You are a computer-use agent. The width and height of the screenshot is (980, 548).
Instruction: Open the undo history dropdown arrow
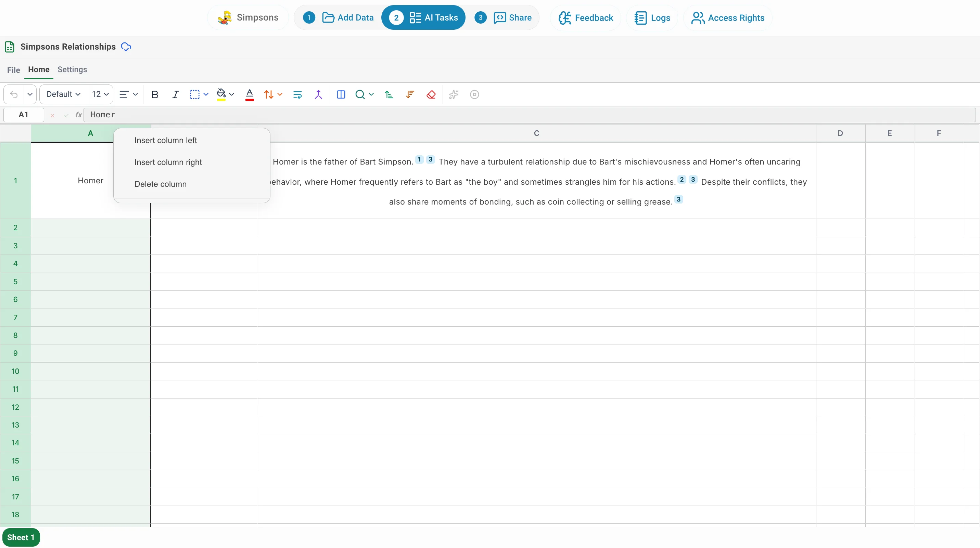(30, 94)
